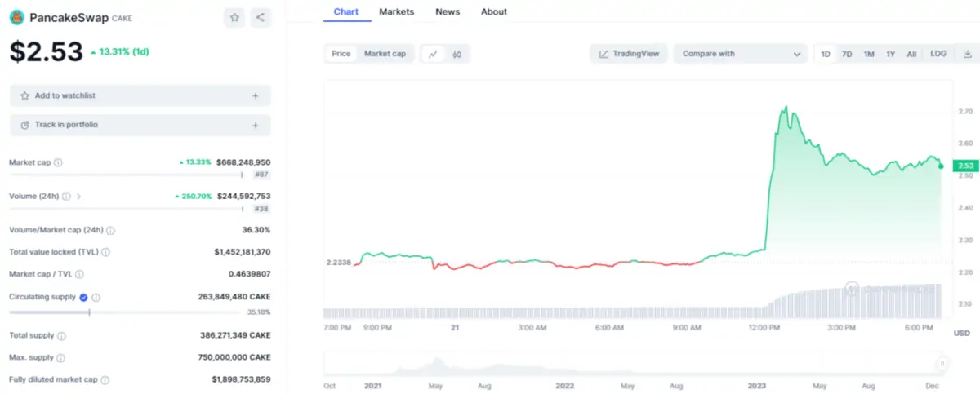Open info icon for Circulating supply
The width and height of the screenshot is (980, 394).
96,297
